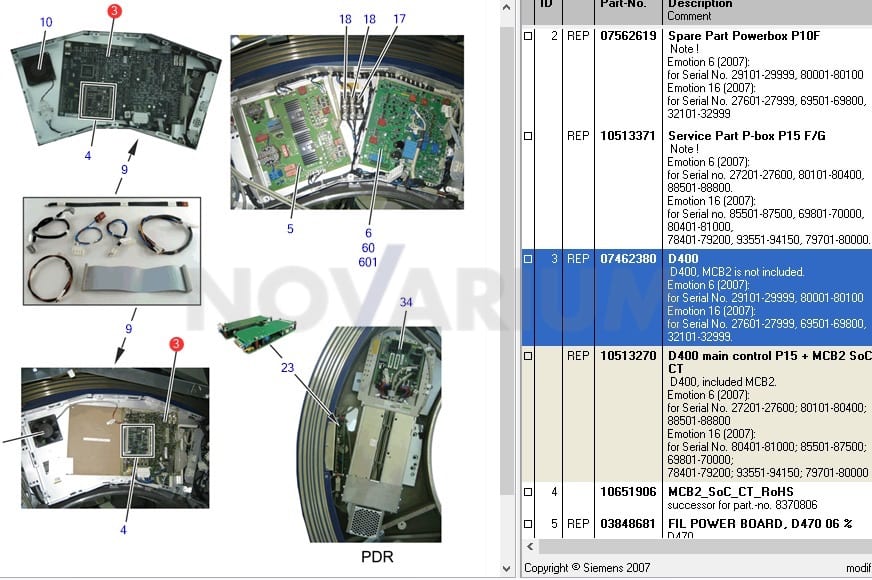Select part number 10513270

click(628, 356)
